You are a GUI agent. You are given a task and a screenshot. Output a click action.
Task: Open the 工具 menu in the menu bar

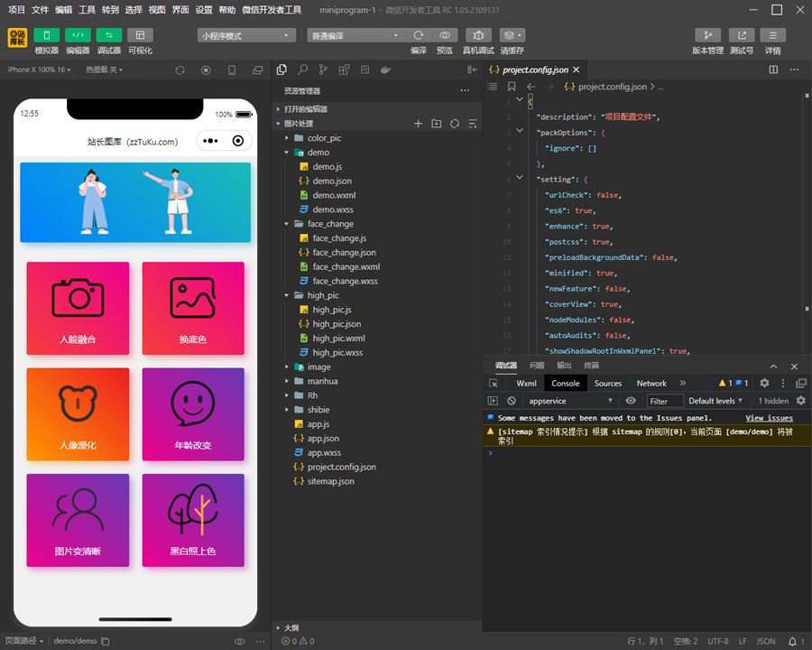pyautogui.click(x=87, y=10)
